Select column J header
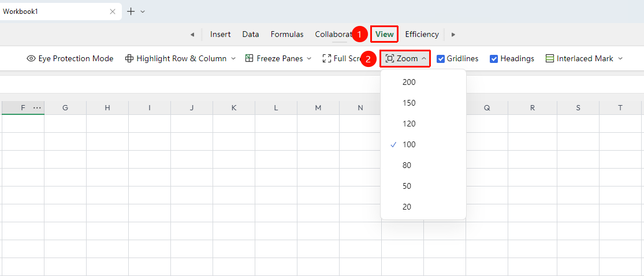Screen dimensions: 644x276 coord(192,108)
